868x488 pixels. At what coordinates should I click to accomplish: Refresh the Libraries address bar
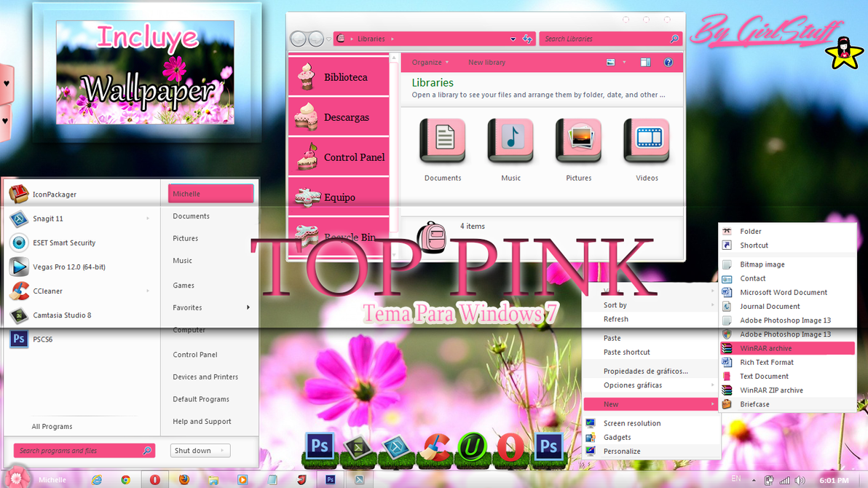(527, 39)
